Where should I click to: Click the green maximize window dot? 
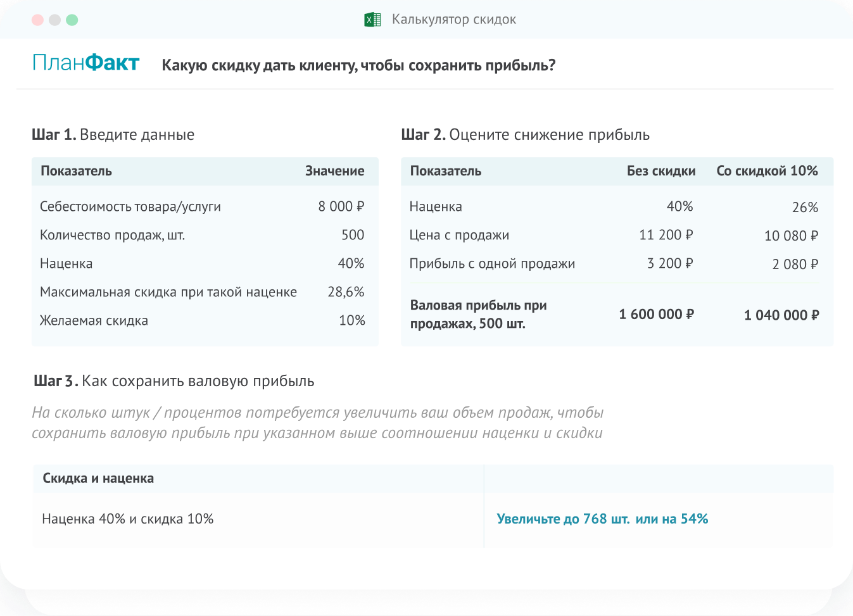[72, 20]
